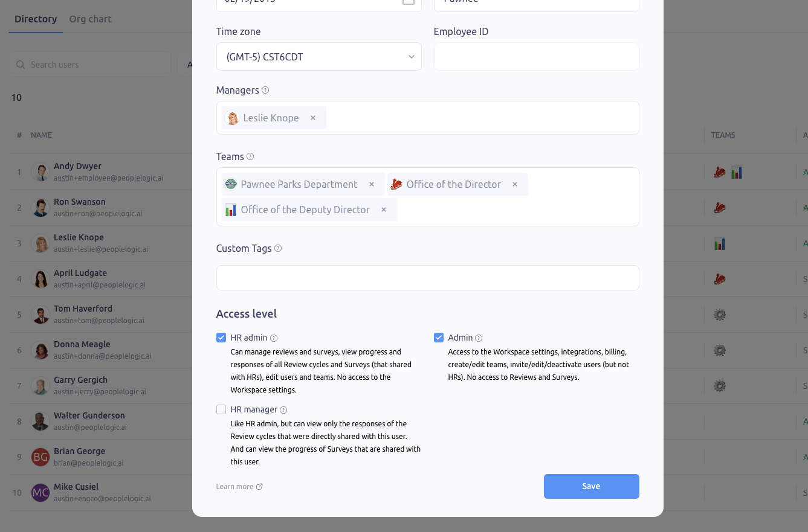This screenshot has width=808, height=532.
Task: Click info icon beside HR manager option
Action: point(283,410)
